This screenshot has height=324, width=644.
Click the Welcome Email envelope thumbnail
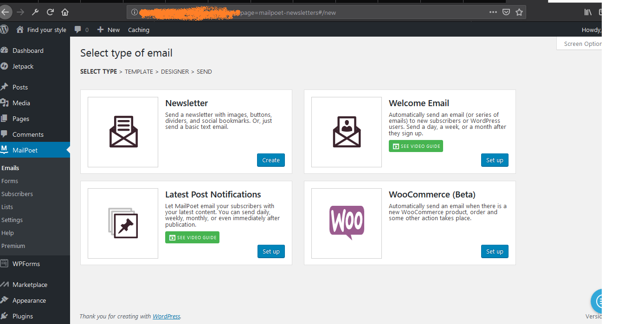[347, 132]
